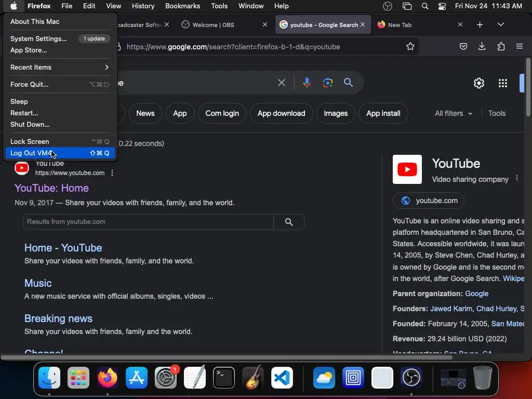Open the Trash in the Dock
Screen dimensions: 532x399
coord(483,377)
